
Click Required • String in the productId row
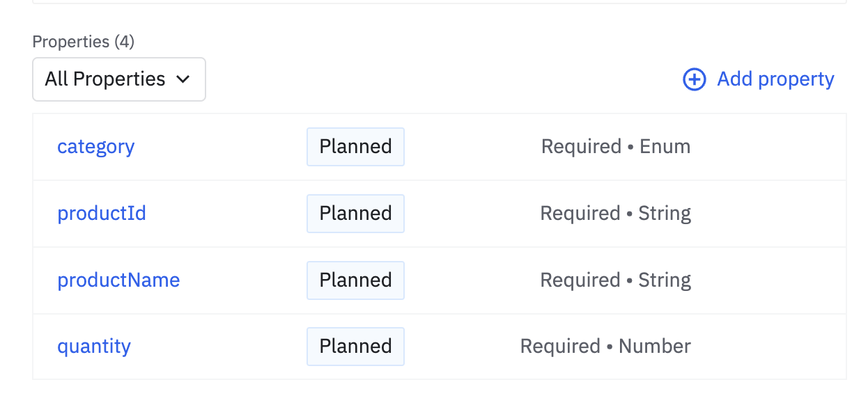(x=616, y=213)
